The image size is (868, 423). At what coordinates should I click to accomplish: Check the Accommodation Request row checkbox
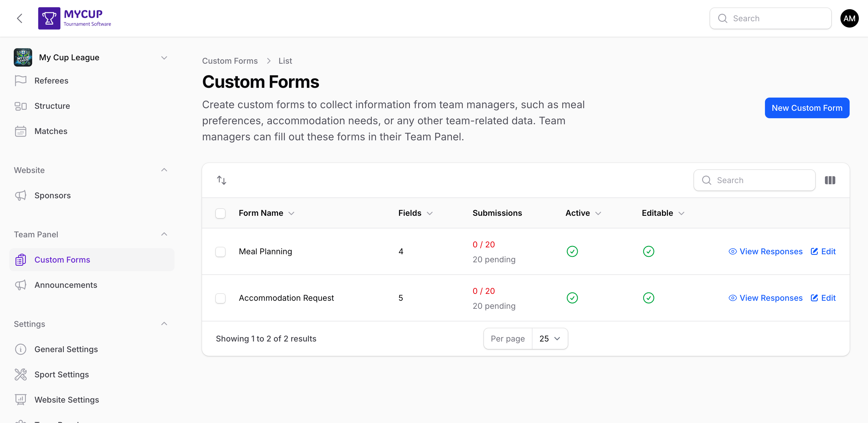pos(220,298)
